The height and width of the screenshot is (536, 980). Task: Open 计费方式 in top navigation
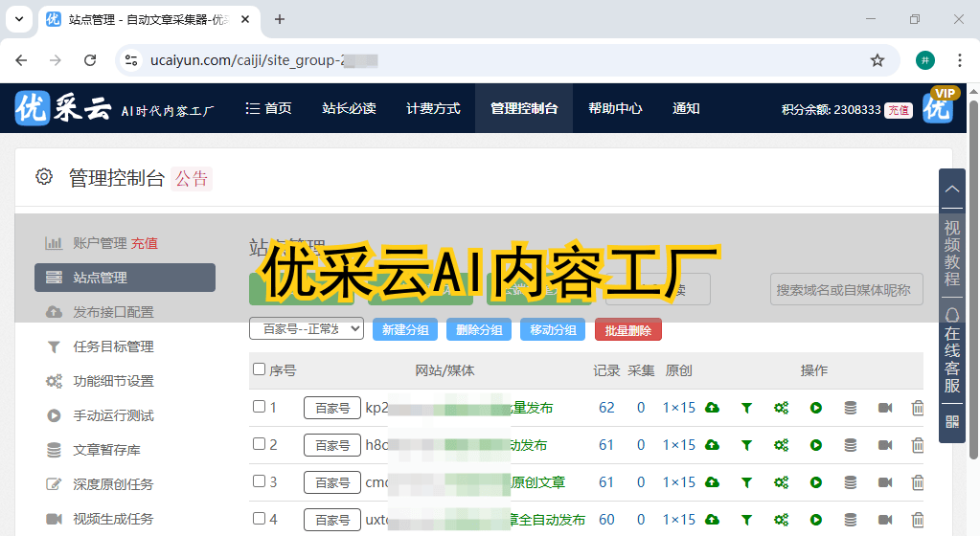(x=433, y=108)
